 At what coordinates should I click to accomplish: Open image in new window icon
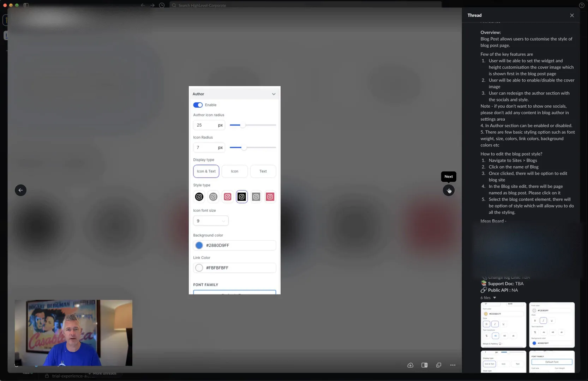439,365
